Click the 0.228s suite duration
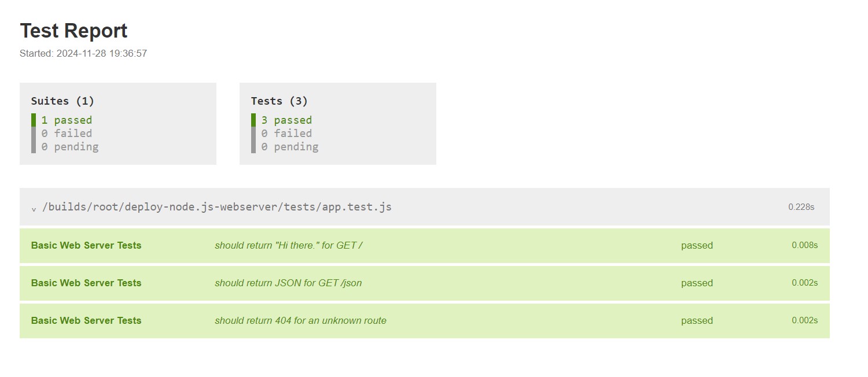 801,207
